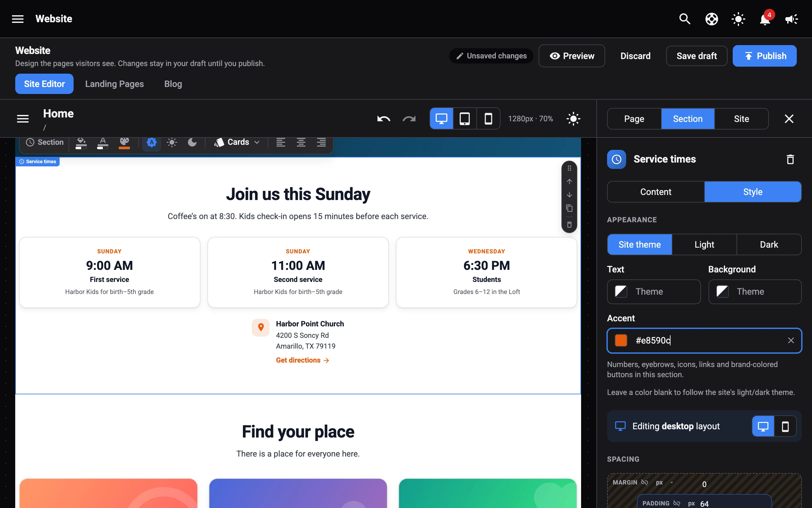Image resolution: width=812 pixels, height=508 pixels.
Task: Move the Service times section up
Action: pos(569,181)
